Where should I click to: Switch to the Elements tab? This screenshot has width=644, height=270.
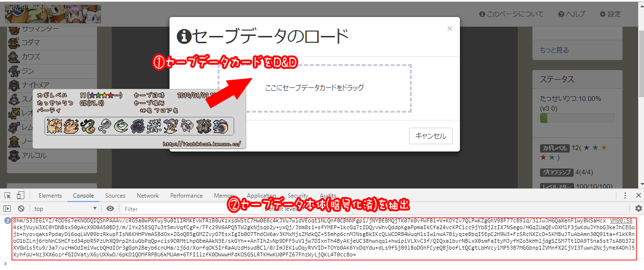click(x=50, y=196)
